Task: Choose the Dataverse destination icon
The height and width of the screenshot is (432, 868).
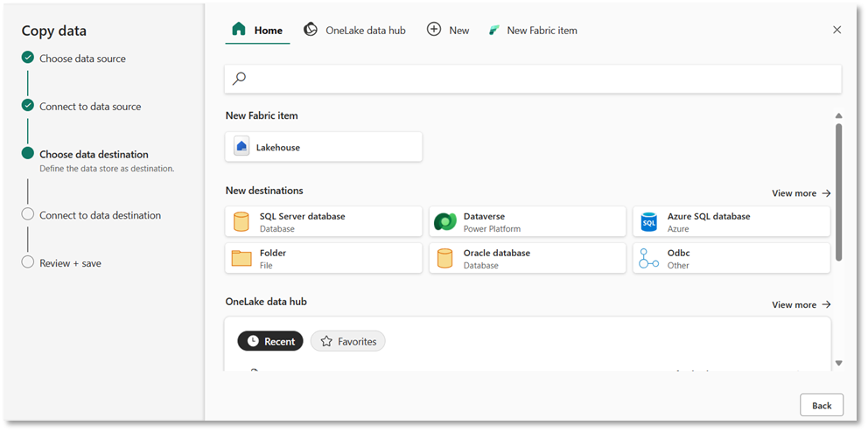Action: pyautogui.click(x=445, y=222)
